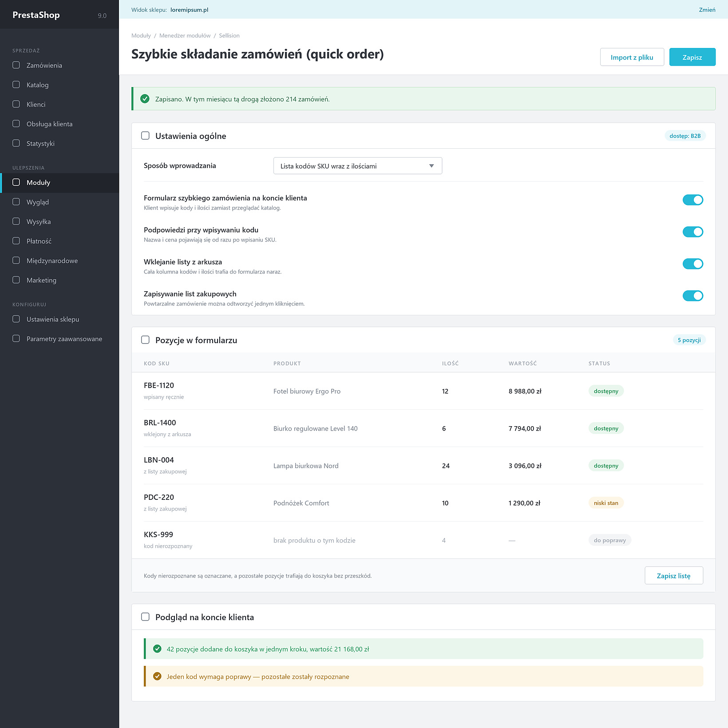Toggle Formularz szybkiego zamówienia switch
Viewport: 728px width, 728px height.
click(692, 200)
